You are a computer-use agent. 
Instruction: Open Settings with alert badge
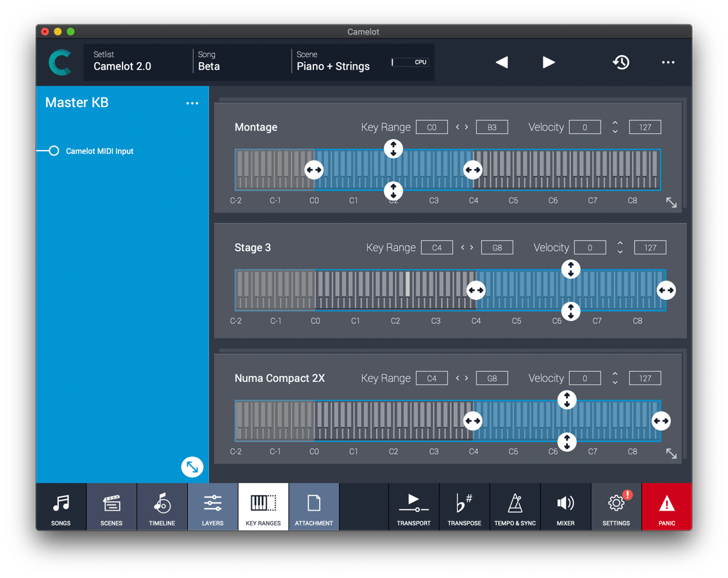tap(616, 506)
